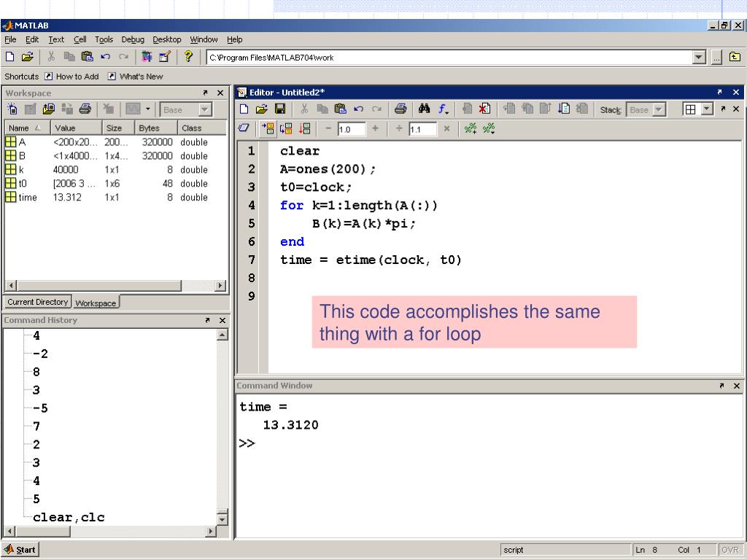747x560 pixels.
Task: Click the Start button
Action: pyautogui.click(x=20, y=550)
